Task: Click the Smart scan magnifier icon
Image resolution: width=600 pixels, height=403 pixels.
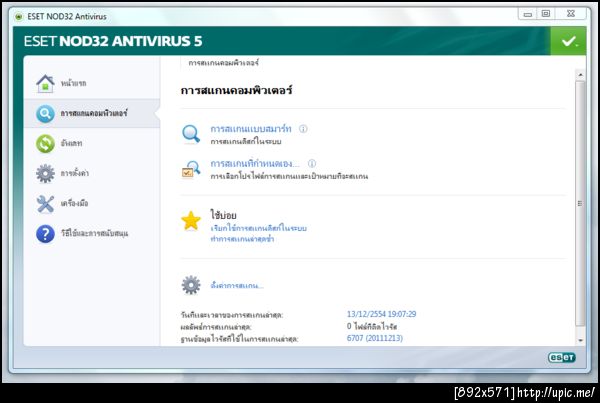Action: click(191, 134)
